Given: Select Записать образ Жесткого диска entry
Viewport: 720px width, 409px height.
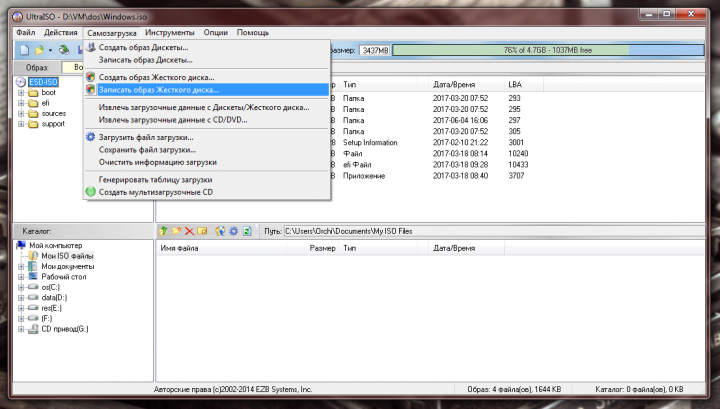Looking at the screenshot, I should pos(207,90).
